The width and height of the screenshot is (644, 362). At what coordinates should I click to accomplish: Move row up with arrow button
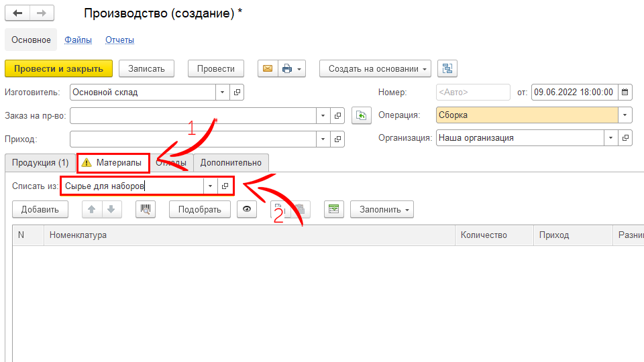[92, 209]
